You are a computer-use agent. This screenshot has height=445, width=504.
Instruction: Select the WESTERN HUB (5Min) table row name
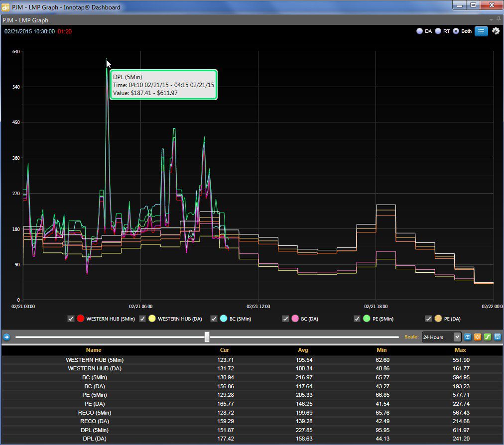coord(95,360)
